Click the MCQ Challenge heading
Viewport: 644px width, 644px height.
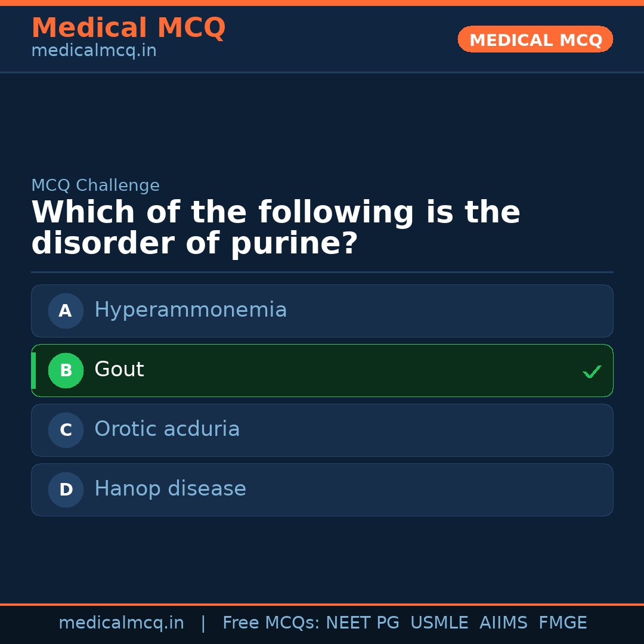coord(95,185)
